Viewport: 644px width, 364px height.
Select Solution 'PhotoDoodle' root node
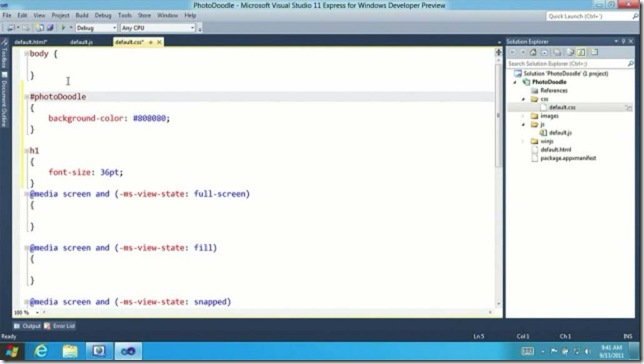[x=561, y=74]
